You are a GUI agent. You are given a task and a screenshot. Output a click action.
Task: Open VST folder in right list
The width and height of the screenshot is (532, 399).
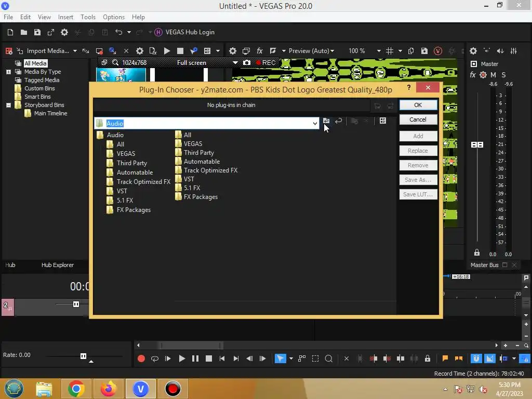pyautogui.click(x=189, y=179)
